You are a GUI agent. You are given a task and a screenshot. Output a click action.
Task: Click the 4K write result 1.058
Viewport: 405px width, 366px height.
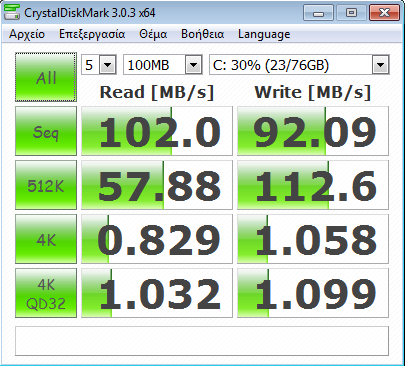313,239
